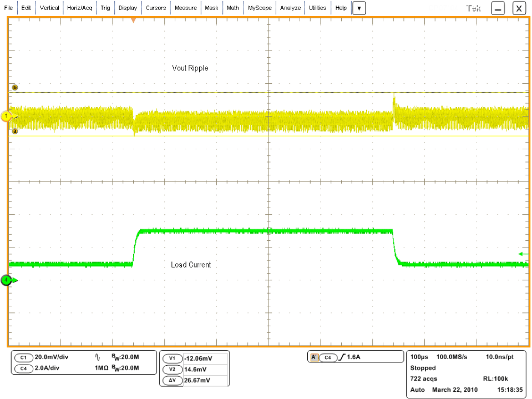The height and width of the screenshot is (399, 532).
Task: Click the yellow channel 1 marker on the graticule
Action: pos(6,116)
